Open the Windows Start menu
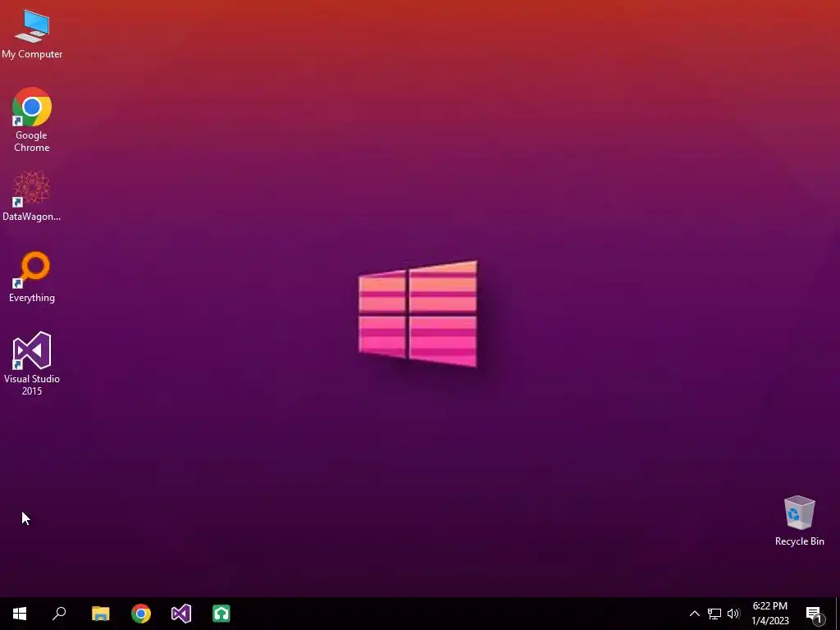 point(20,614)
